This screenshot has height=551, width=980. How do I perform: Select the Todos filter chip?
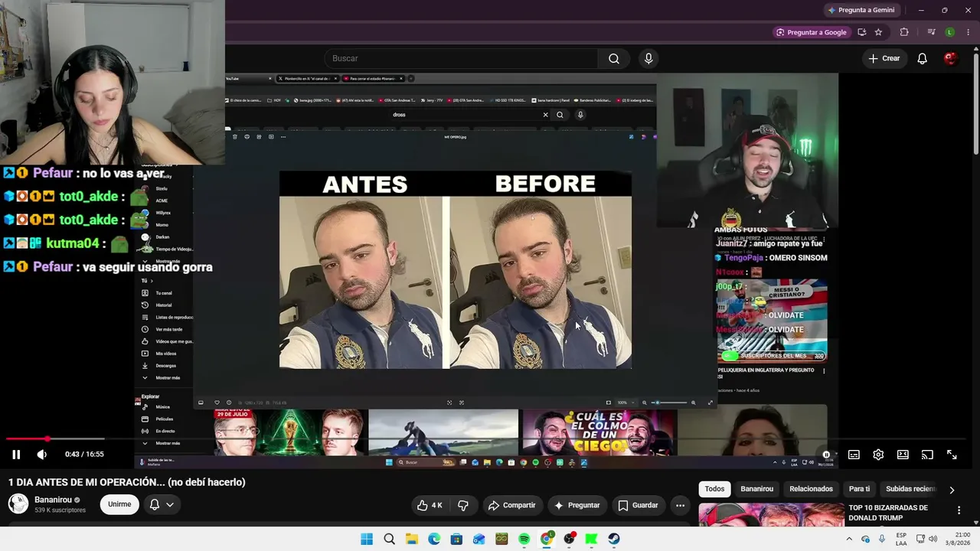[714, 489]
